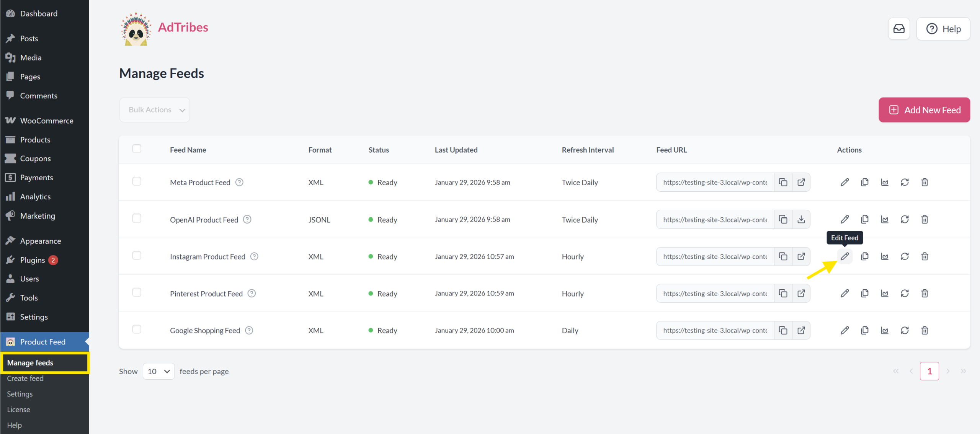The height and width of the screenshot is (434, 980).
Task: Delete the Meta Product Feed via trash icon
Action: (x=924, y=182)
